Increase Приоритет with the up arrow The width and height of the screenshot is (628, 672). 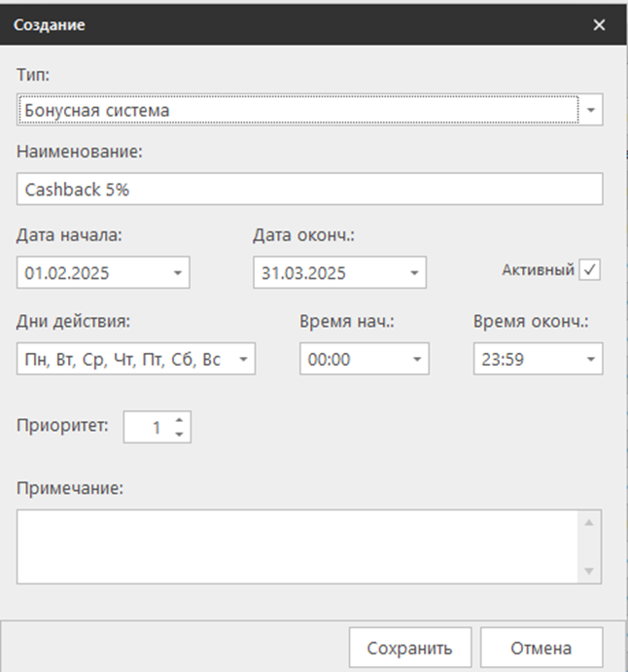tap(179, 419)
